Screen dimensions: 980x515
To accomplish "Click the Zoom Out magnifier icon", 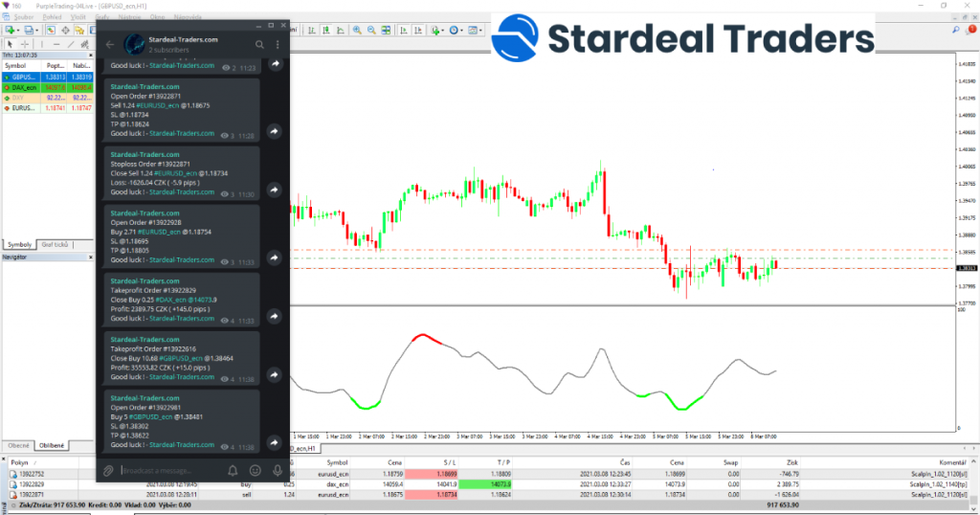I will [x=371, y=30].
